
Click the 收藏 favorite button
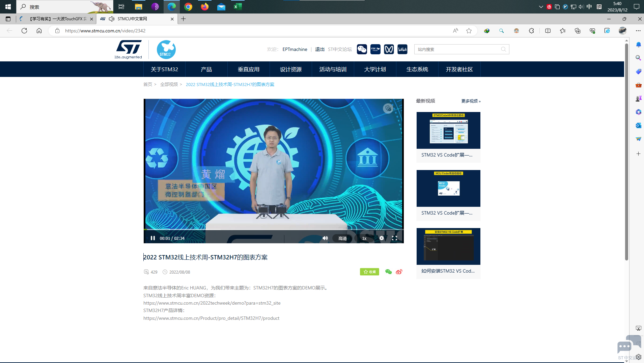[369, 272]
